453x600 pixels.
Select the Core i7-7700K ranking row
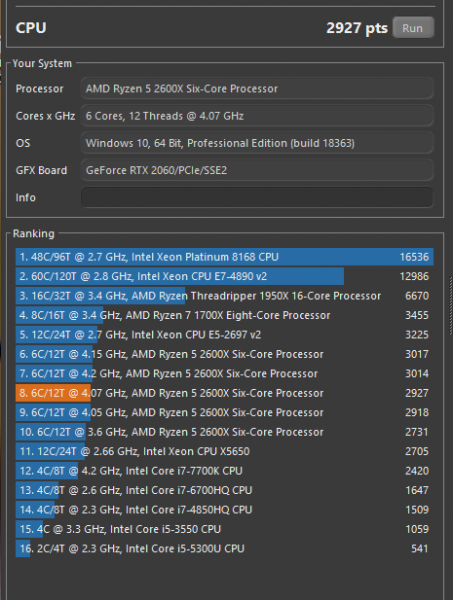click(x=225, y=471)
